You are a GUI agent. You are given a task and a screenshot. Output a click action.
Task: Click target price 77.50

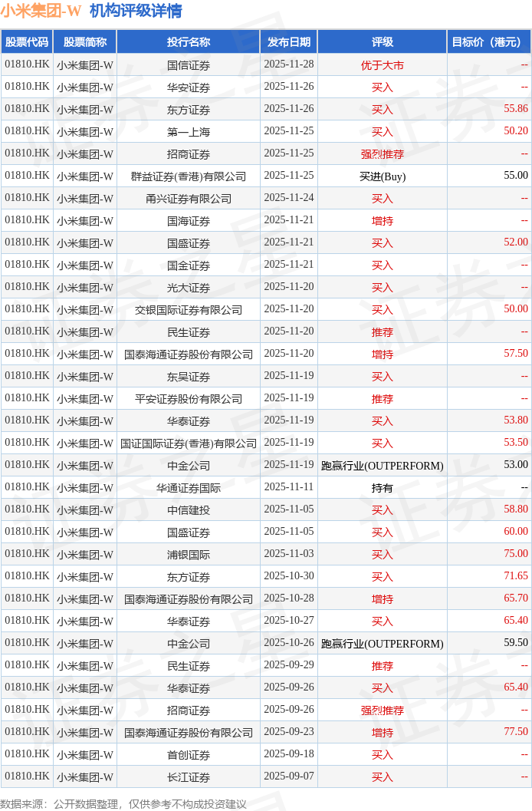click(516, 731)
